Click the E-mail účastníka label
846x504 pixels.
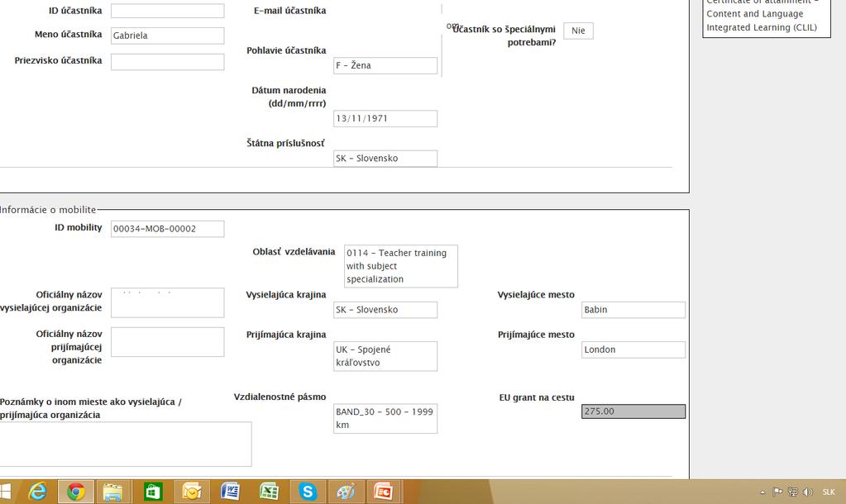tap(289, 11)
